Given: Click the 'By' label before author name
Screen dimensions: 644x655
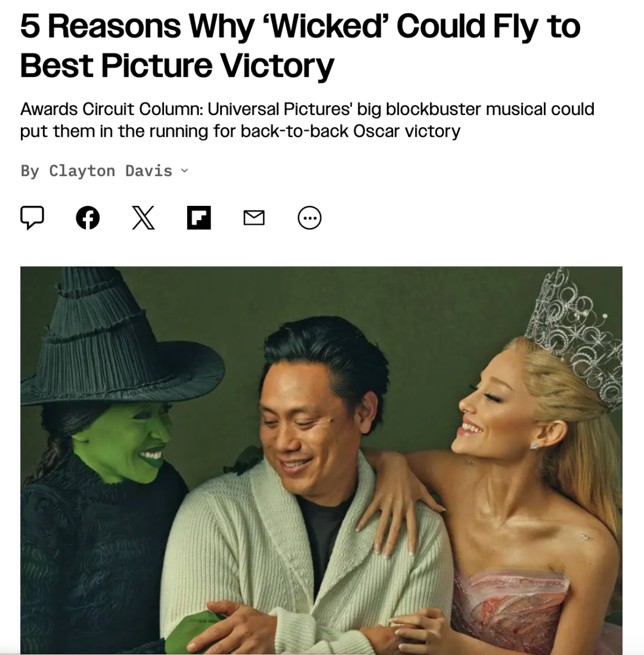Looking at the screenshot, I should click(30, 171).
